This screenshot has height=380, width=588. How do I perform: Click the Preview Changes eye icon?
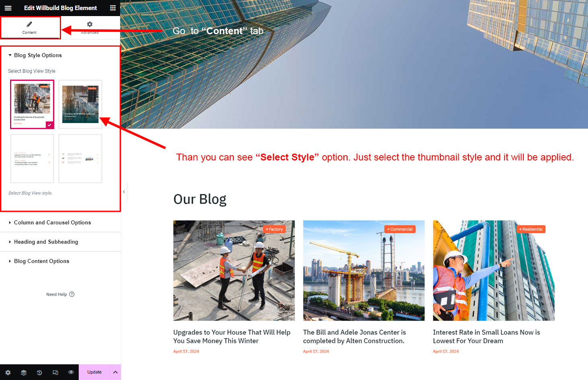71,372
